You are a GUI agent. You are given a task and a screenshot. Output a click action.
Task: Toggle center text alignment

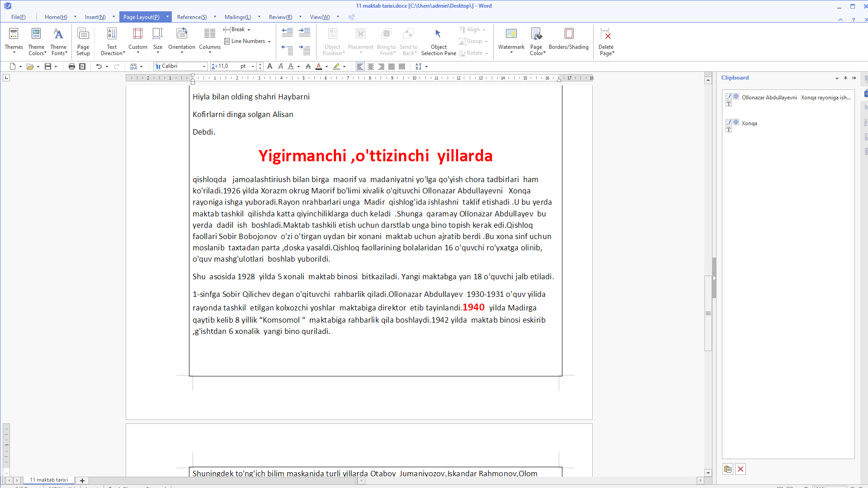[x=371, y=66]
